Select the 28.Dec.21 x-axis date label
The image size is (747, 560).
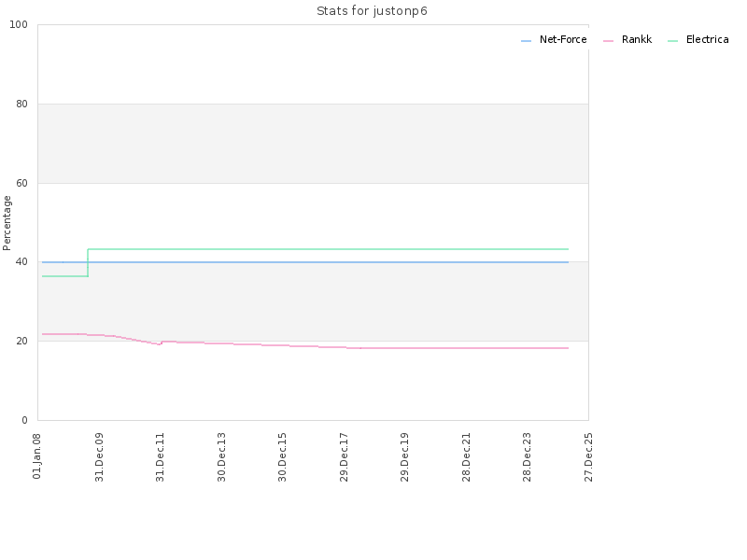click(x=466, y=457)
